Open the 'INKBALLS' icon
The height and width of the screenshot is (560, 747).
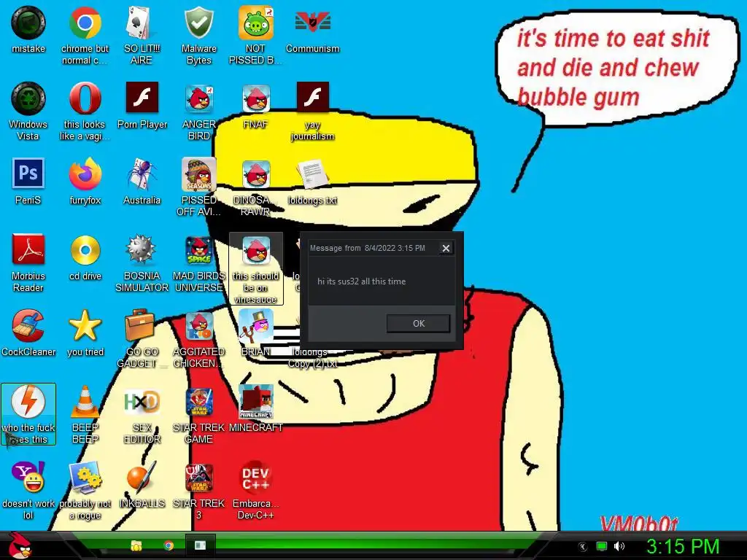pos(142,484)
